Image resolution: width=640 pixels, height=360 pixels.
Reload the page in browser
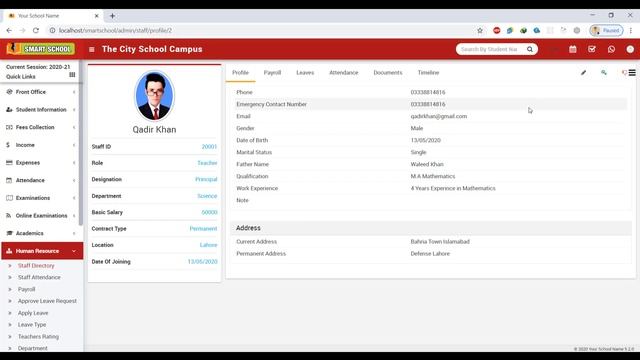pyautogui.click(x=36, y=31)
